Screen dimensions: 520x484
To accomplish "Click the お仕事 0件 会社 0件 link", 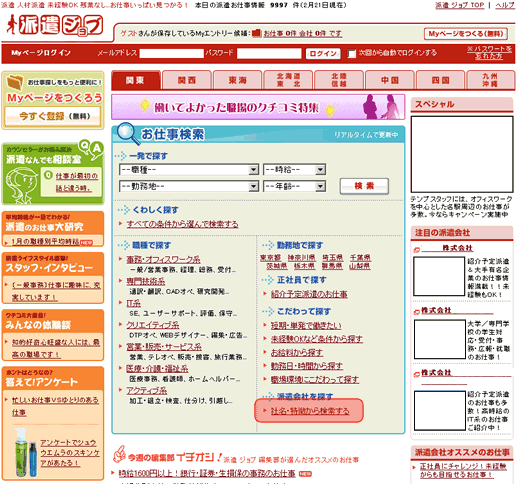I will tap(303, 33).
